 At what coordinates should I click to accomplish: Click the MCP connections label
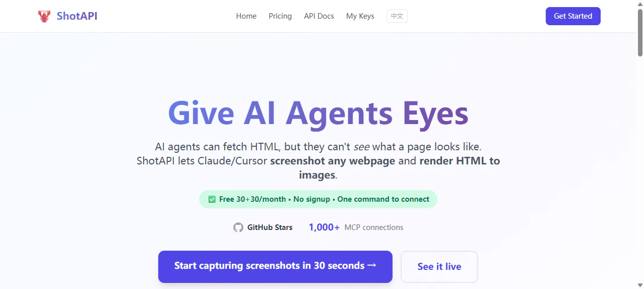(374, 227)
